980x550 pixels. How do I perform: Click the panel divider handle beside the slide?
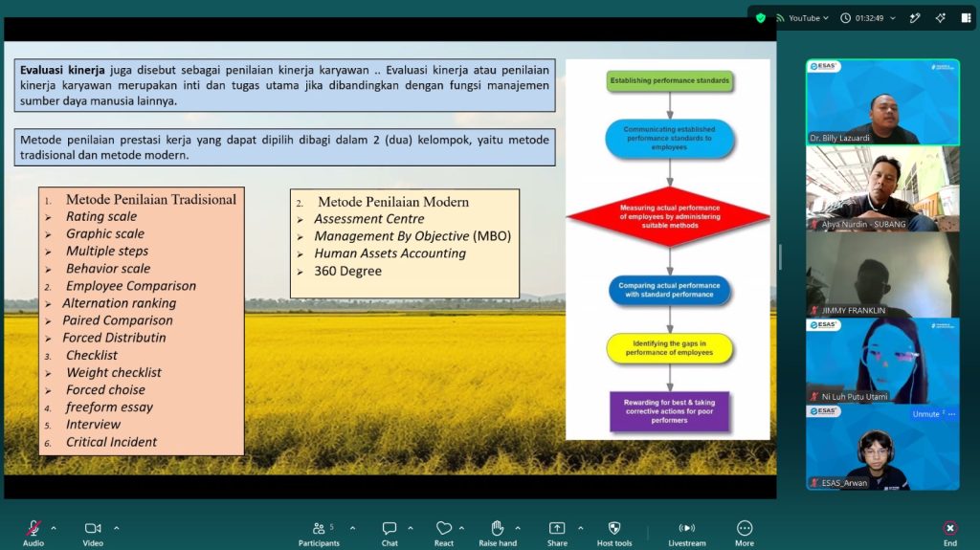point(780,257)
